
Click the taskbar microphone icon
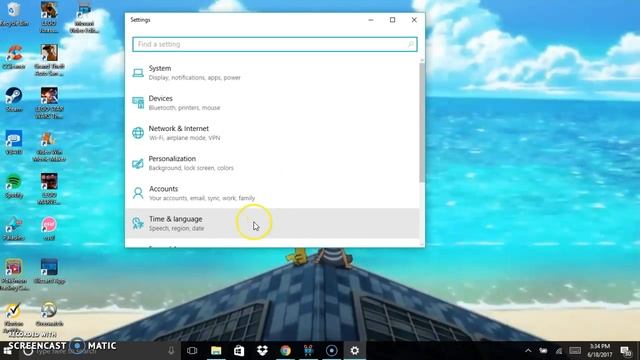(171, 351)
